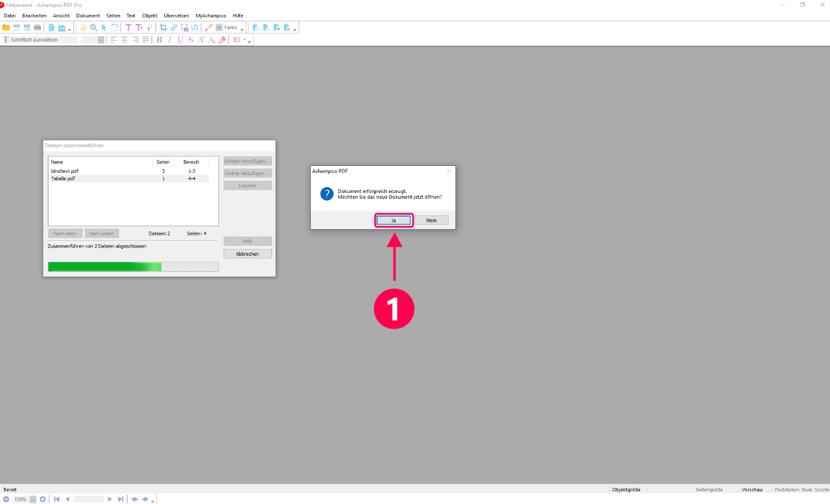
Task: Open the MyAshampoo menu
Action: 210,16
